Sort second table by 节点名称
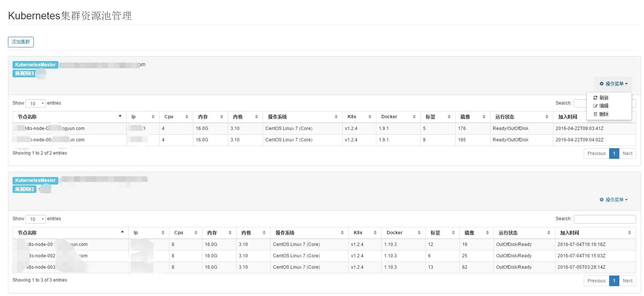The height and width of the screenshot is (296, 644). click(x=71, y=233)
